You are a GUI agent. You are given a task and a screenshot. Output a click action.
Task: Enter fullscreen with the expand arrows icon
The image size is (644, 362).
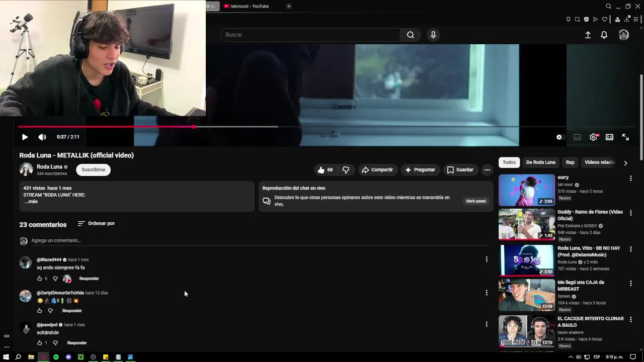[x=625, y=137]
